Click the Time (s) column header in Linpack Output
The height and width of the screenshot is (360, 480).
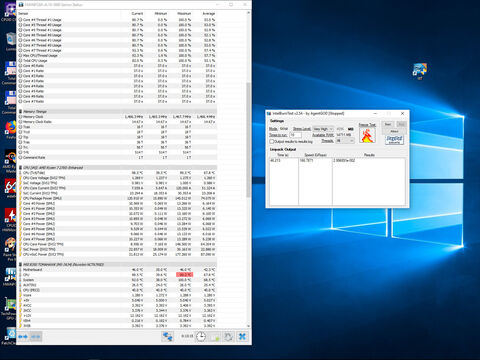[x=283, y=155]
